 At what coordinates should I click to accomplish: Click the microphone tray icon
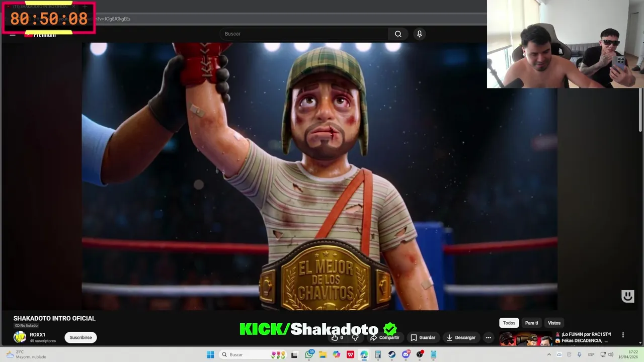579,354
